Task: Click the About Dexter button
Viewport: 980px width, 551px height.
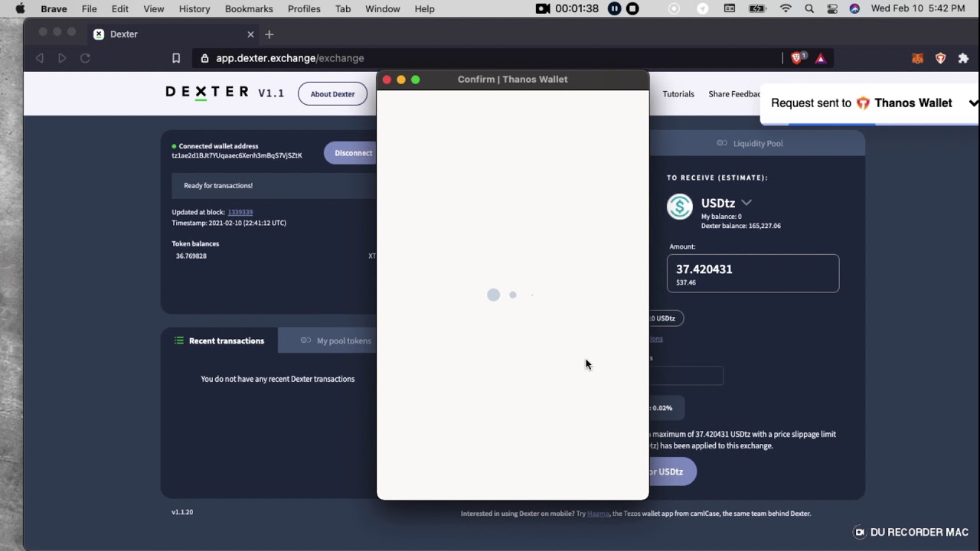Action: (x=332, y=94)
